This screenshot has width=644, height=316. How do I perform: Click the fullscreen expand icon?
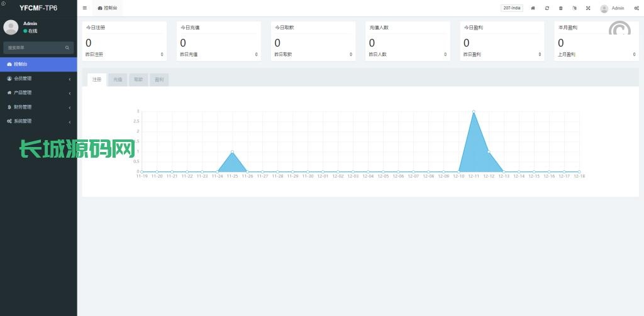click(588, 8)
